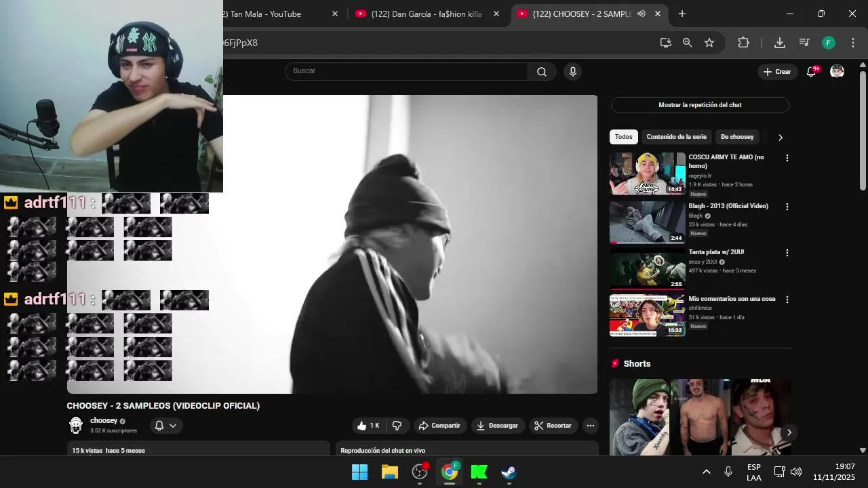Click Reproducción del chat en vivo text
This screenshot has width=868, height=488.
(383, 451)
